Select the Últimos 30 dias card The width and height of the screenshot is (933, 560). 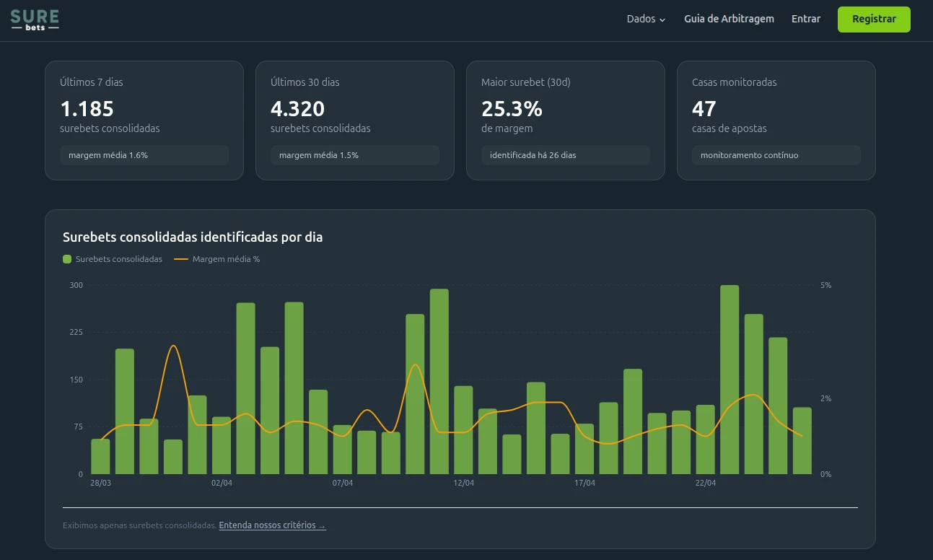pos(354,108)
